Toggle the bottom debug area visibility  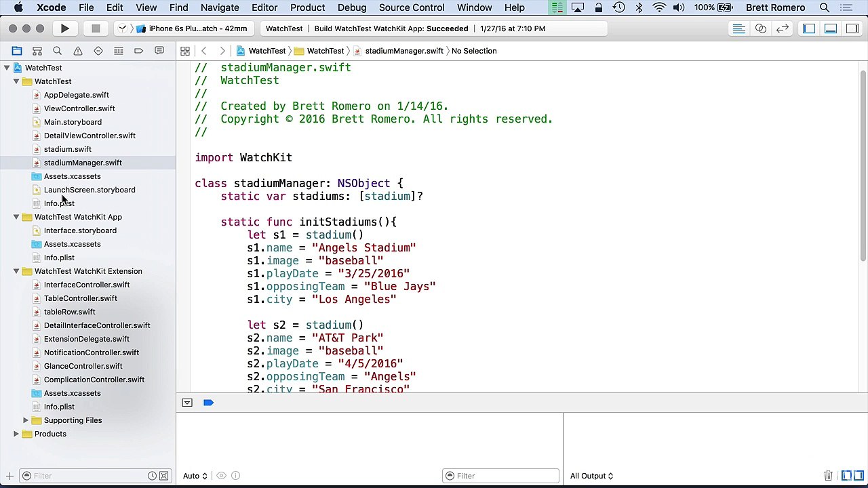point(831,28)
